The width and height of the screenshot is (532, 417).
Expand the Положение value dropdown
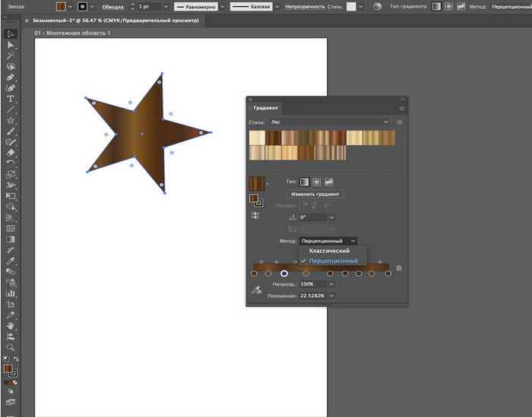pos(331,295)
